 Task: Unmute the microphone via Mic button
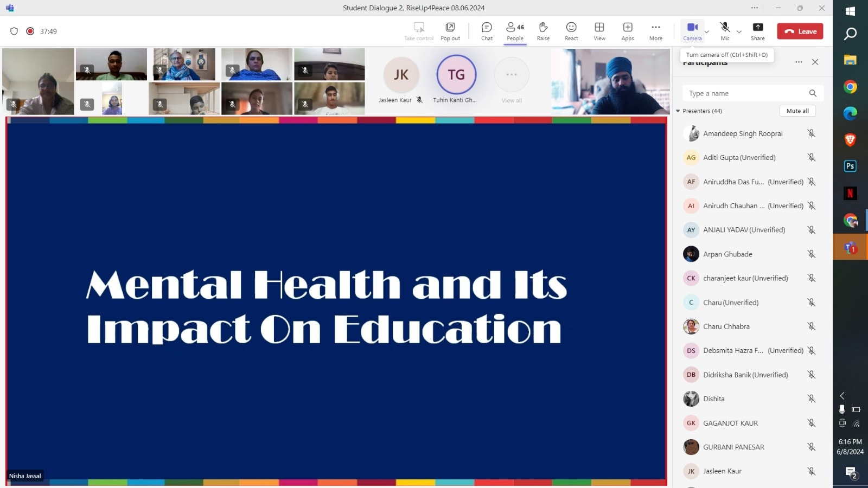pos(725,31)
